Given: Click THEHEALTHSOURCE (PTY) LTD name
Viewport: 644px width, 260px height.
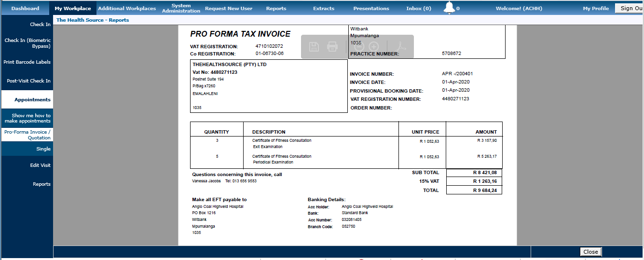Looking at the screenshot, I should click(230, 65).
